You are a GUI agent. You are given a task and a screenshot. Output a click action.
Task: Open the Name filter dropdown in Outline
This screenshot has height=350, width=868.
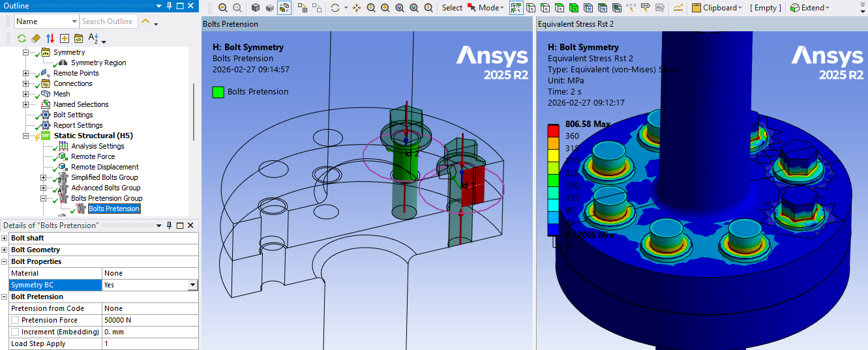coord(74,22)
